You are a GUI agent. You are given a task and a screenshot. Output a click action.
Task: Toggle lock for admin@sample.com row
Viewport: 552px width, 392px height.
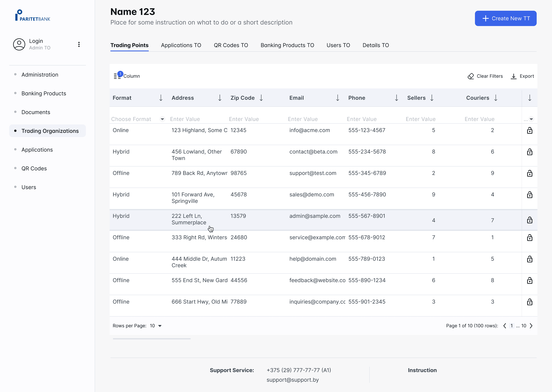tap(530, 220)
